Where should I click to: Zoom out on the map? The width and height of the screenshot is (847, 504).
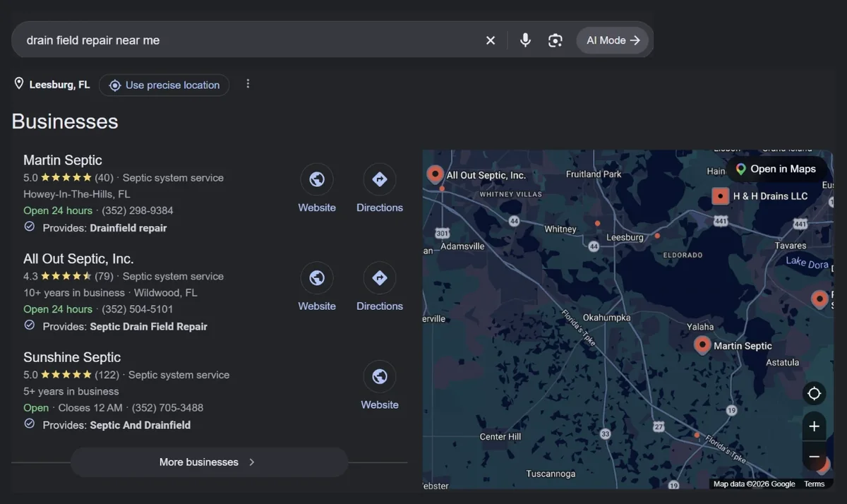(814, 457)
